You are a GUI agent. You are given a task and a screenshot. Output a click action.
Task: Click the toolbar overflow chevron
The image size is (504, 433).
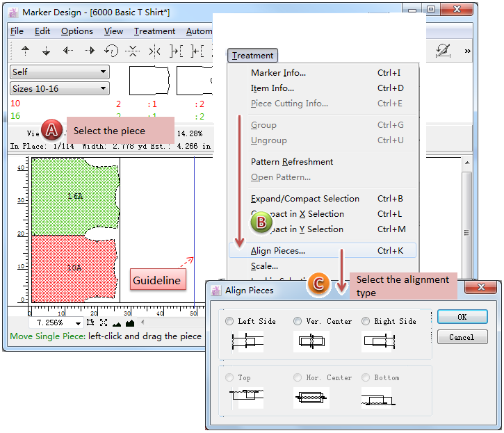tap(467, 51)
